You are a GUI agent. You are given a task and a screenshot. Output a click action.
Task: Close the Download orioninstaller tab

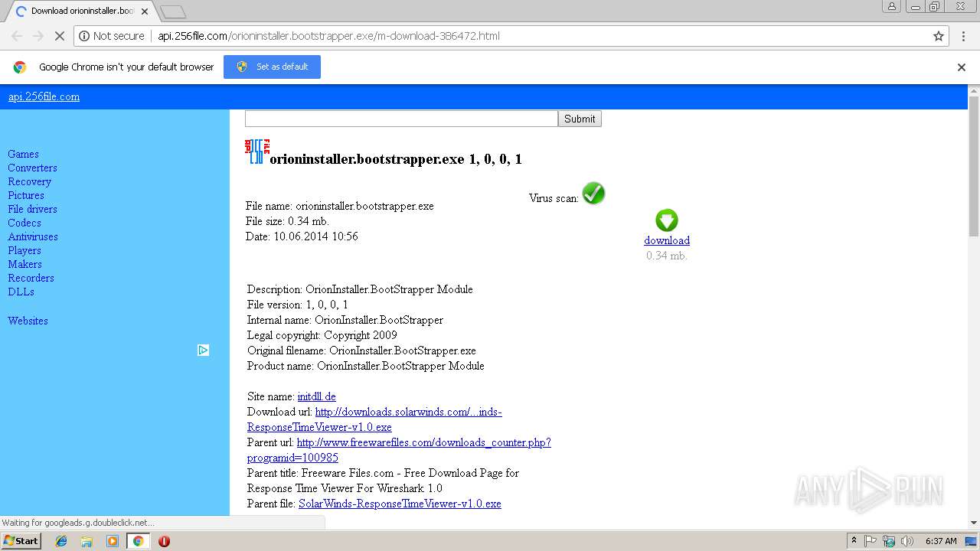(145, 11)
